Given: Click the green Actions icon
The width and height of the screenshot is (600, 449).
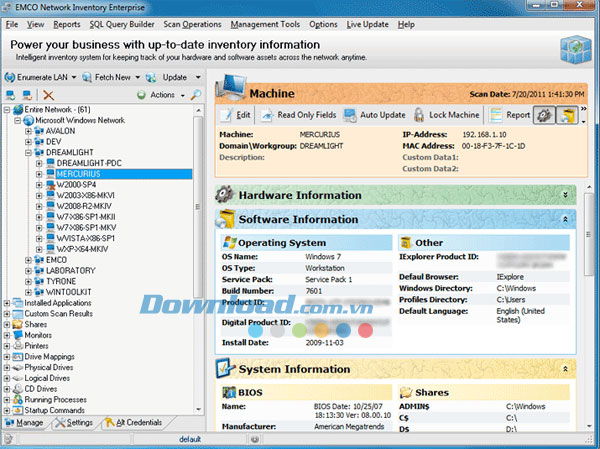Looking at the screenshot, I should pos(141,95).
